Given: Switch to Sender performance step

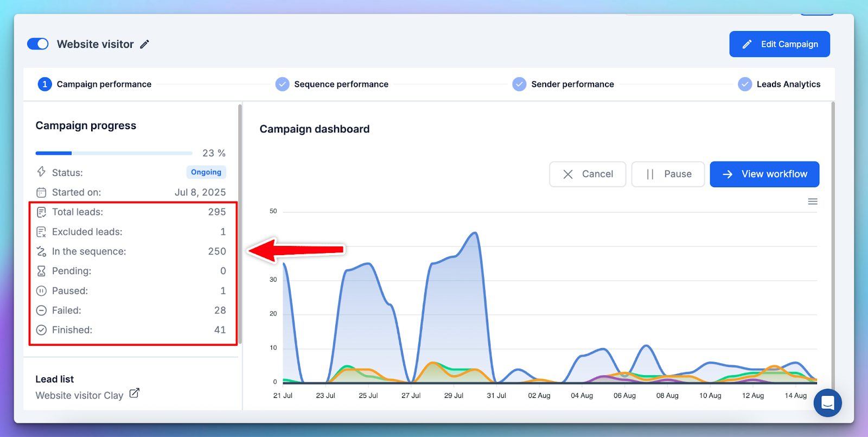Looking at the screenshot, I should [x=563, y=84].
